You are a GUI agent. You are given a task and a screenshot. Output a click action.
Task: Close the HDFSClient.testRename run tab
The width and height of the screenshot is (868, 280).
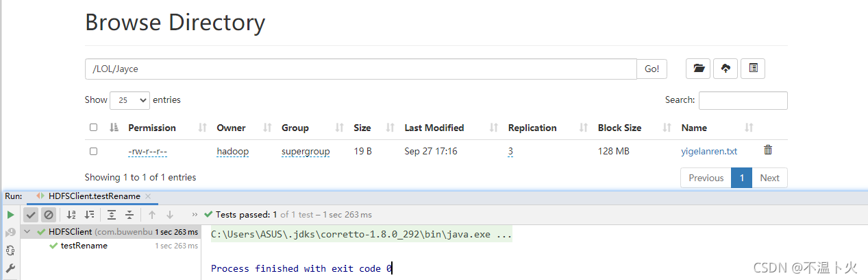pos(148,196)
